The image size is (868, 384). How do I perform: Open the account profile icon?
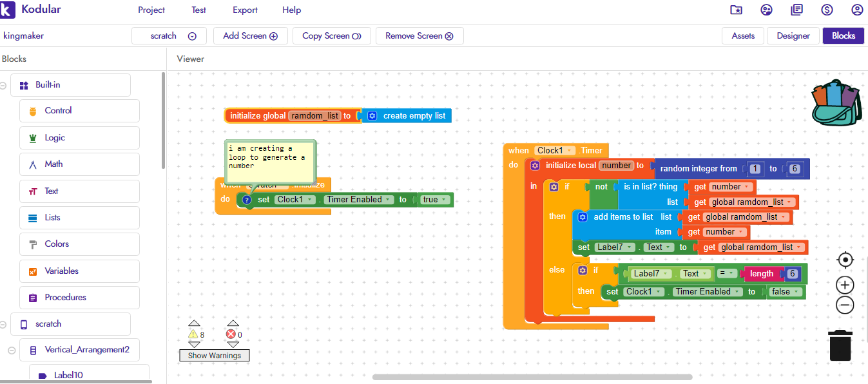[x=856, y=10]
